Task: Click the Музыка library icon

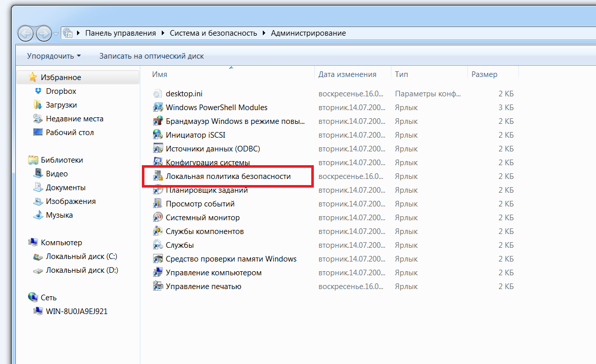Action: tap(38, 215)
